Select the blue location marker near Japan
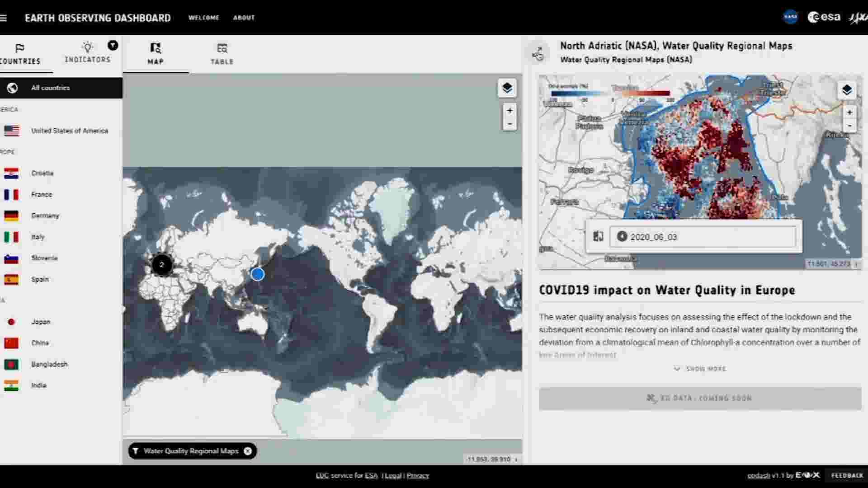The width and height of the screenshot is (868, 488). 258,274
